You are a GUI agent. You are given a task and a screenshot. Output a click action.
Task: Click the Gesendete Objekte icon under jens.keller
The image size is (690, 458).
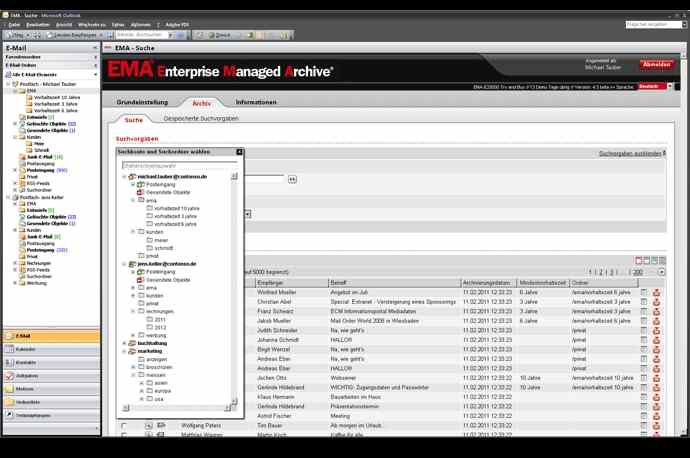(141, 280)
